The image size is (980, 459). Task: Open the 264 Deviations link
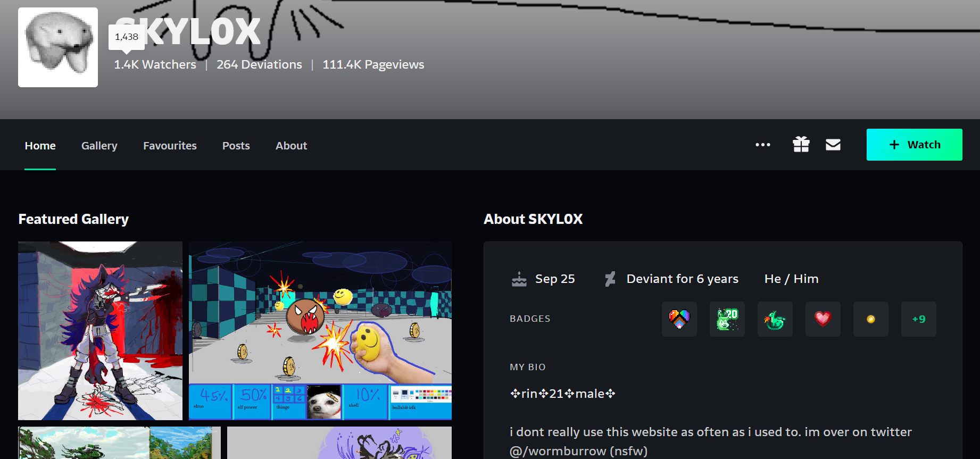(259, 64)
